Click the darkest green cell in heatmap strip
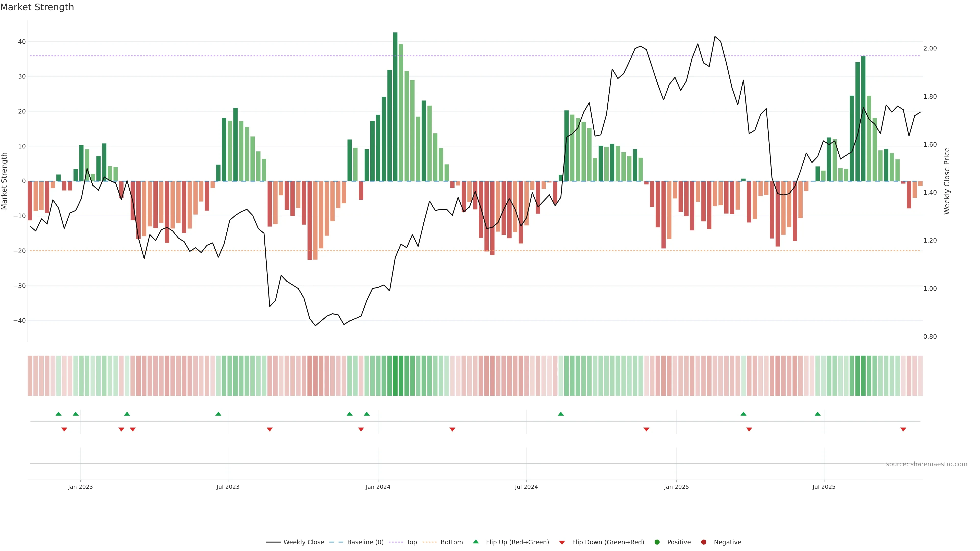The image size is (980, 551). click(395, 376)
